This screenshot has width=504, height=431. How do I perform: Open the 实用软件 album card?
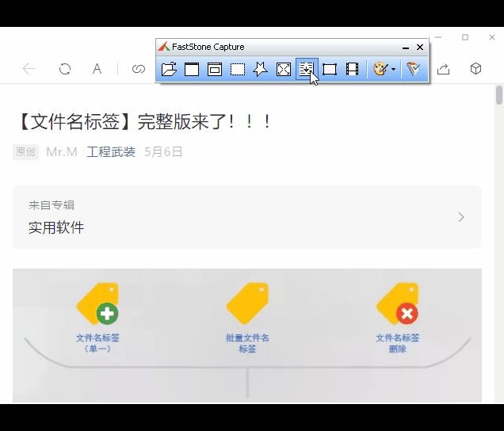pos(247,216)
